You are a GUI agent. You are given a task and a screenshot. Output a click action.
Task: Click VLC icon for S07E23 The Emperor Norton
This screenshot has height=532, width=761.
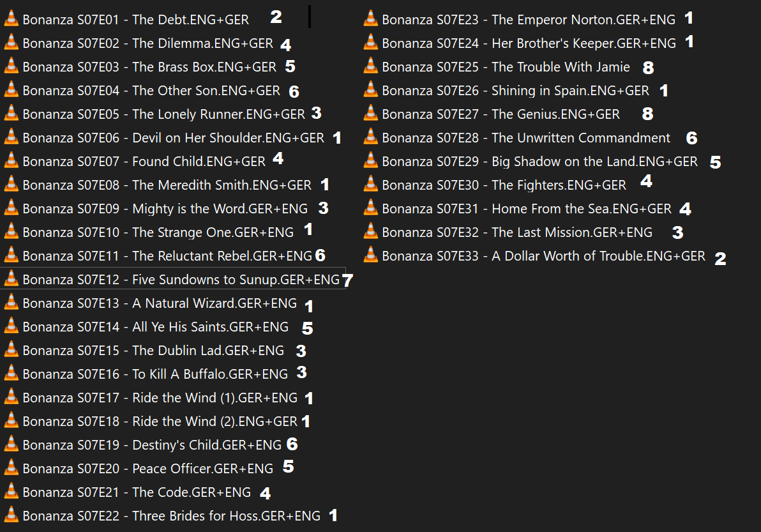click(371, 19)
